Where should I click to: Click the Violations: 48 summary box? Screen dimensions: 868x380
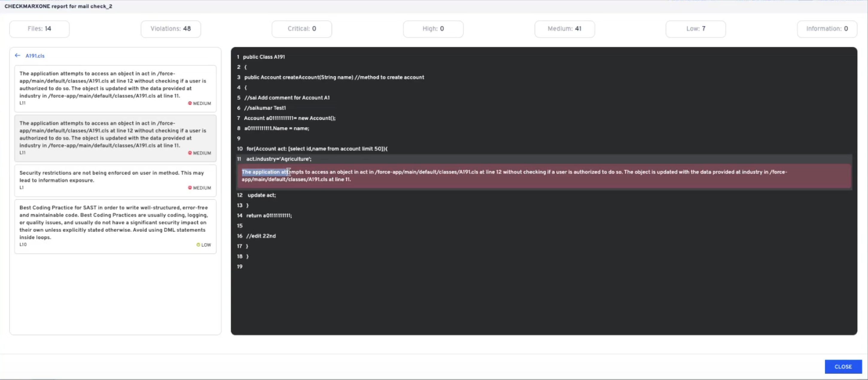[170, 29]
